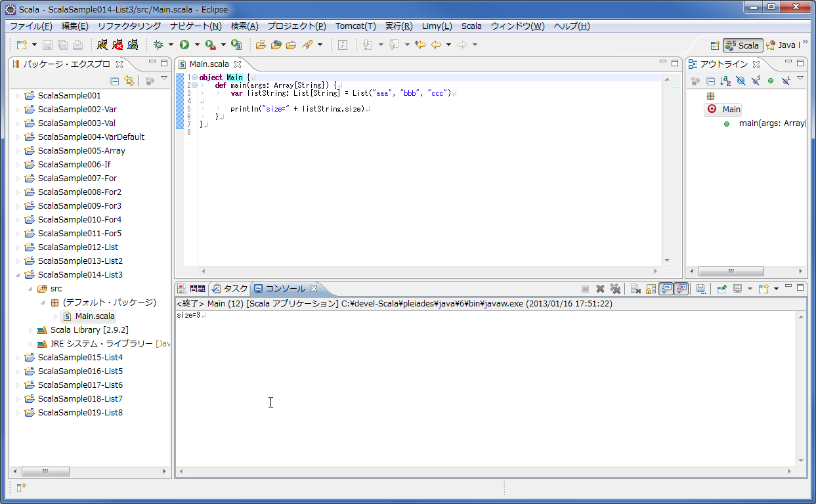Switch to the Java perspective button

pyautogui.click(x=782, y=45)
